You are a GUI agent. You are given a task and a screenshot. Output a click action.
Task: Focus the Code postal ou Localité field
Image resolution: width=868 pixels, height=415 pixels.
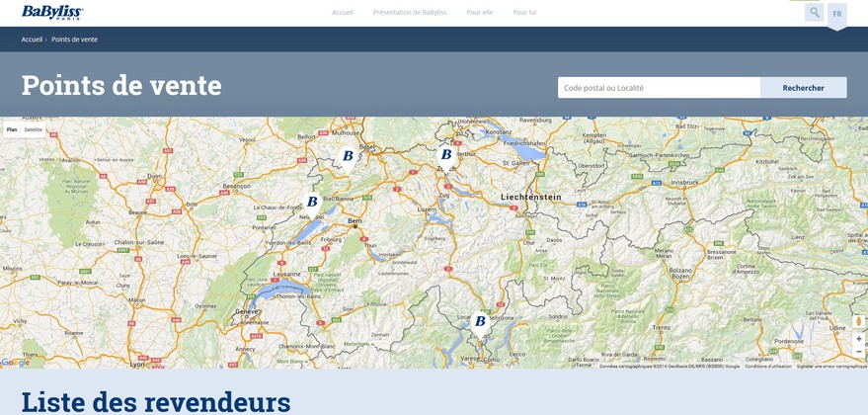659,88
